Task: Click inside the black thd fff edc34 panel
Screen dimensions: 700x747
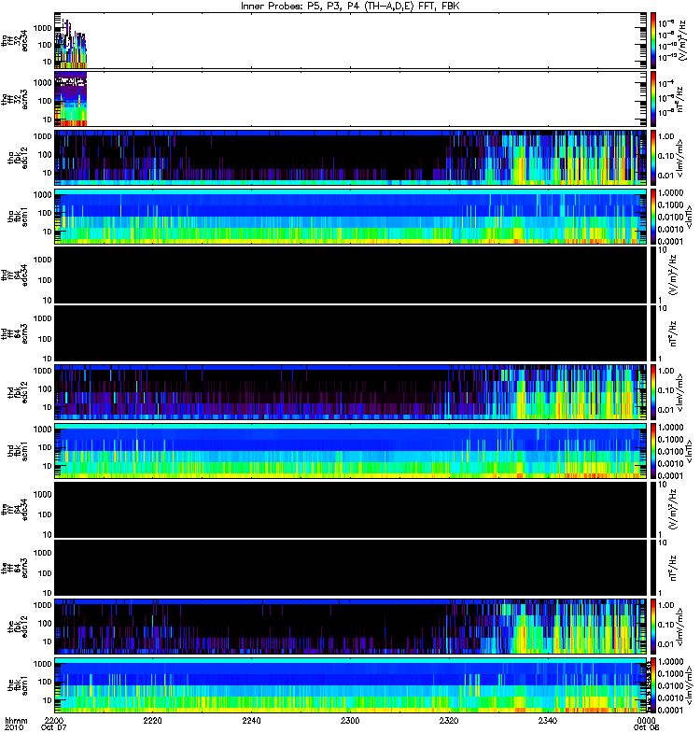Action: [x=351, y=275]
